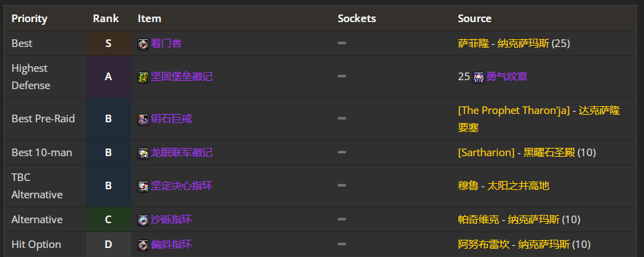
Task: Click the Priority column header
Action: click(x=29, y=19)
